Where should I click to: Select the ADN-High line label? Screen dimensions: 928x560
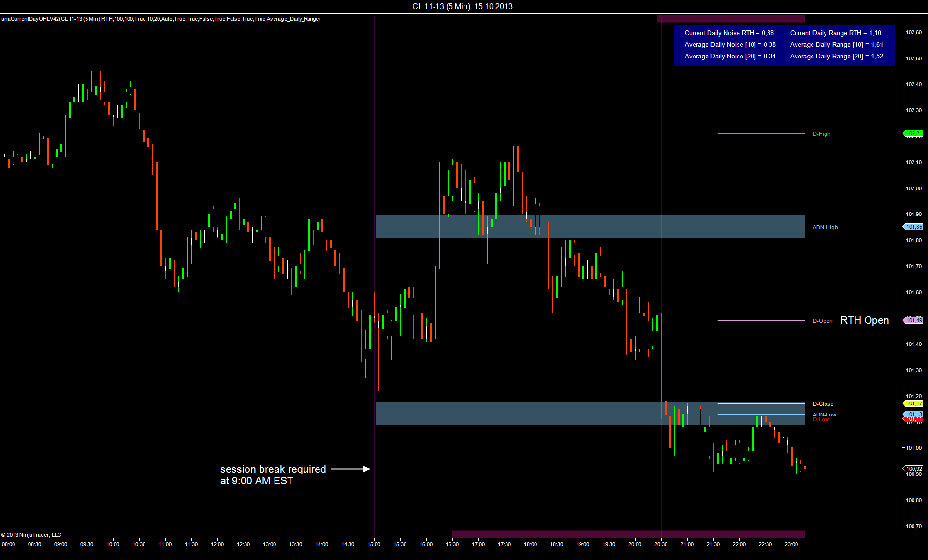825,227
